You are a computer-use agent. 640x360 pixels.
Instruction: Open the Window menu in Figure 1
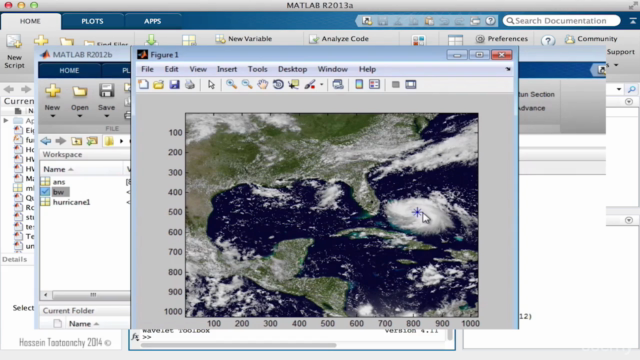(x=333, y=69)
